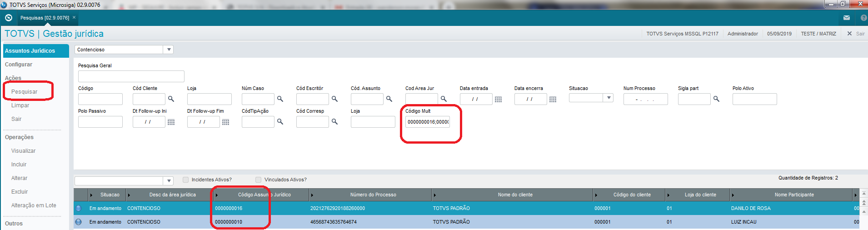Image resolution: width=868 pixels, height=230 pixels.
Task: Focus the Pesquisa Geral input field
Action: pyautogui.click(x=131, y=76)
